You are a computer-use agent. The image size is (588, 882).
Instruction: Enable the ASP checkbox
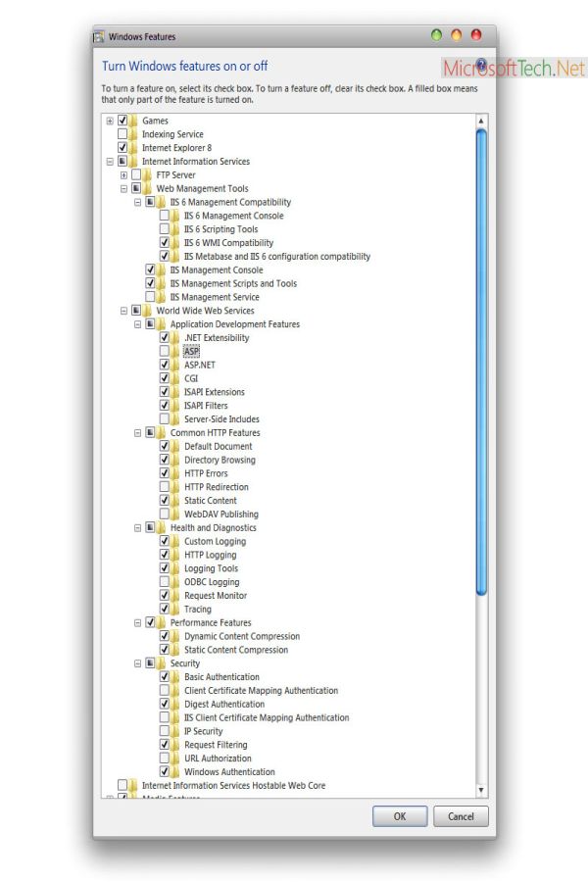coord(165,351)
